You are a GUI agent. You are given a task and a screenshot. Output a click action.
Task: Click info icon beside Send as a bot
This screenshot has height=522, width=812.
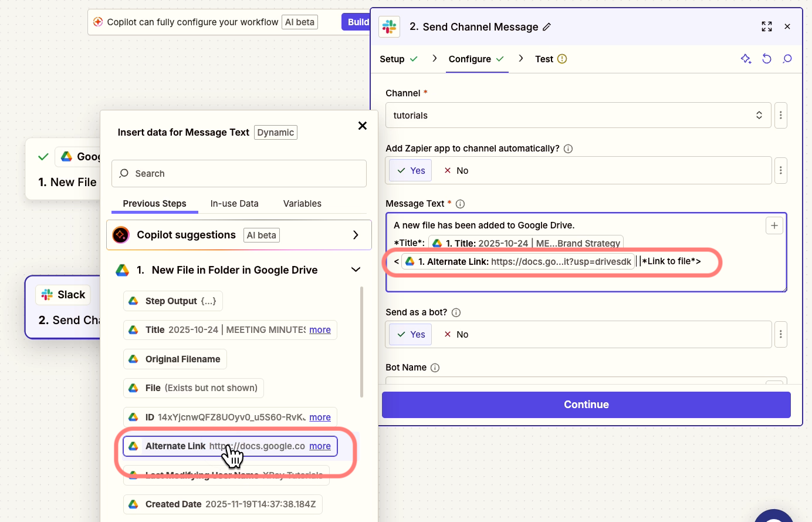coord(456,312)
